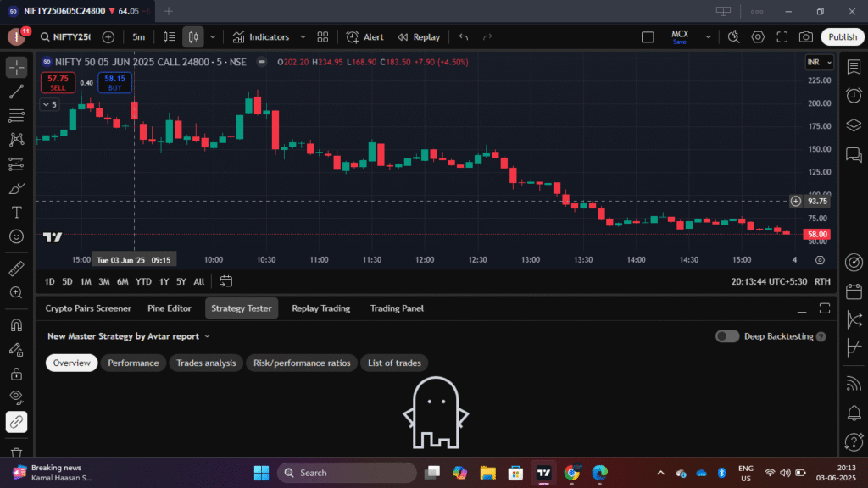Enable the Deep Backtesting toggle
Image resolution: width=868 pixels, height=488 pixels.
coord(726,336)
